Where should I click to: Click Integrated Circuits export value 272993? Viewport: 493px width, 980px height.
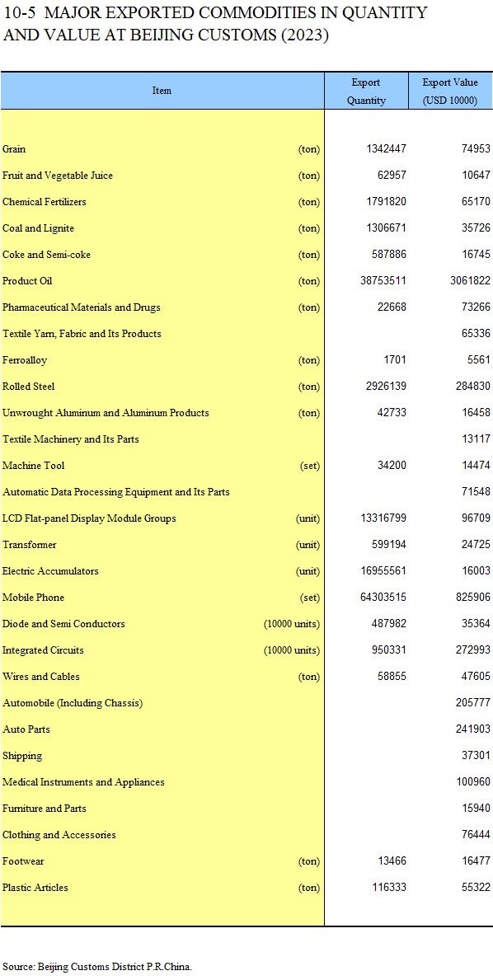pos(472,650)
